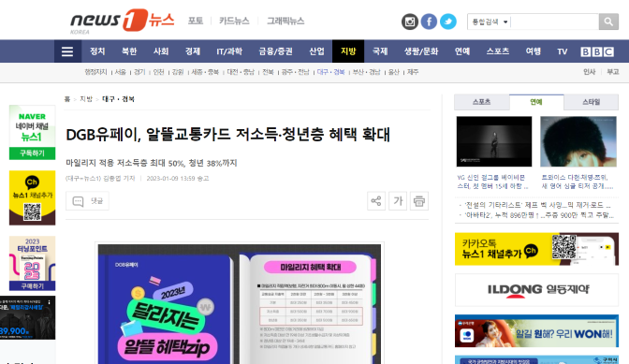Open the 행정자치 submenu link
This screenshot has width=629, height=364.
[x=95, y=72]
